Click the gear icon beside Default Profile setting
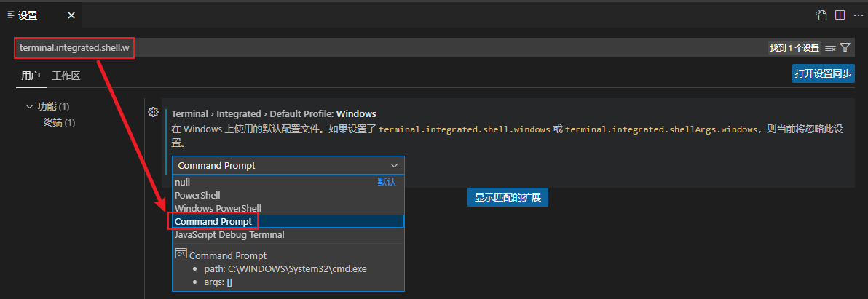This screenshot has height=299, width=868. click(x=154, y=112)
